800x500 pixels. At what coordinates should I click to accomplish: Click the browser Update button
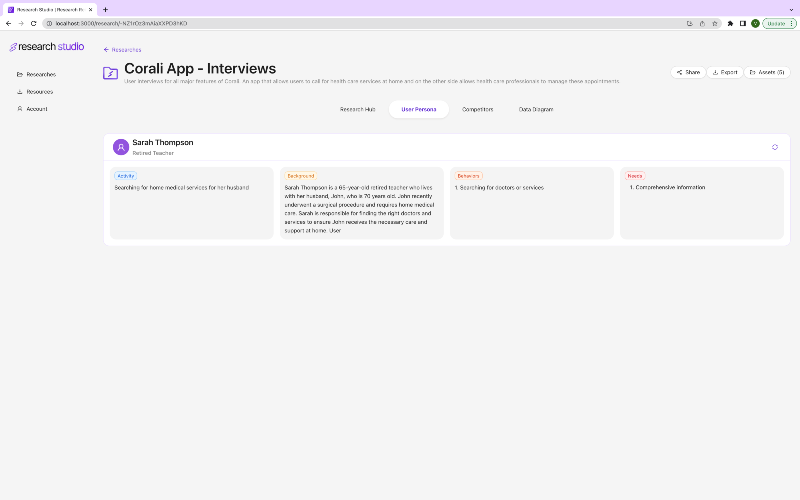coord(779,23)
